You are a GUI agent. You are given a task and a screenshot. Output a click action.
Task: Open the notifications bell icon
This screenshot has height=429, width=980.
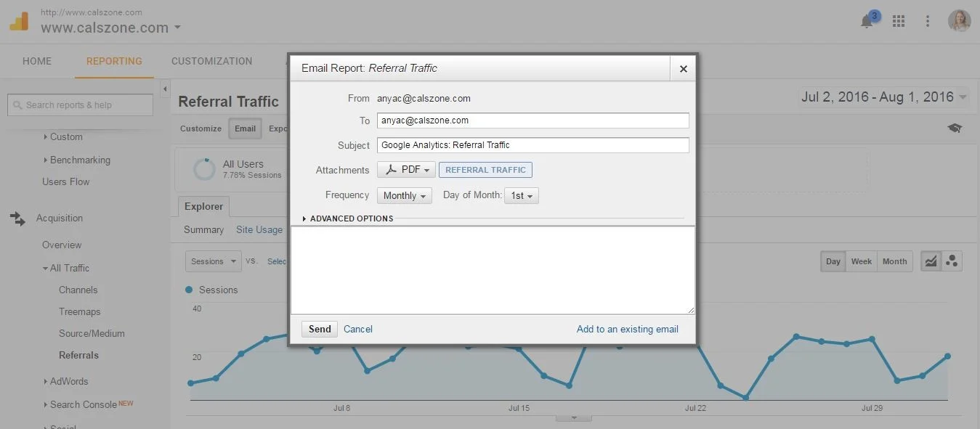(867, 21)
